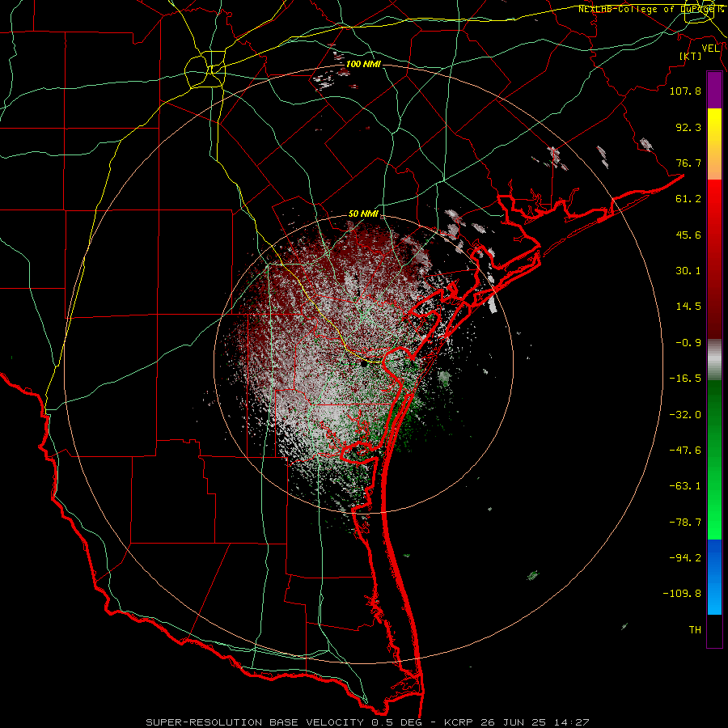The image size is (728, 728).
Task: Click the -32.0 value on velocity scale
Action: [685, 415]
